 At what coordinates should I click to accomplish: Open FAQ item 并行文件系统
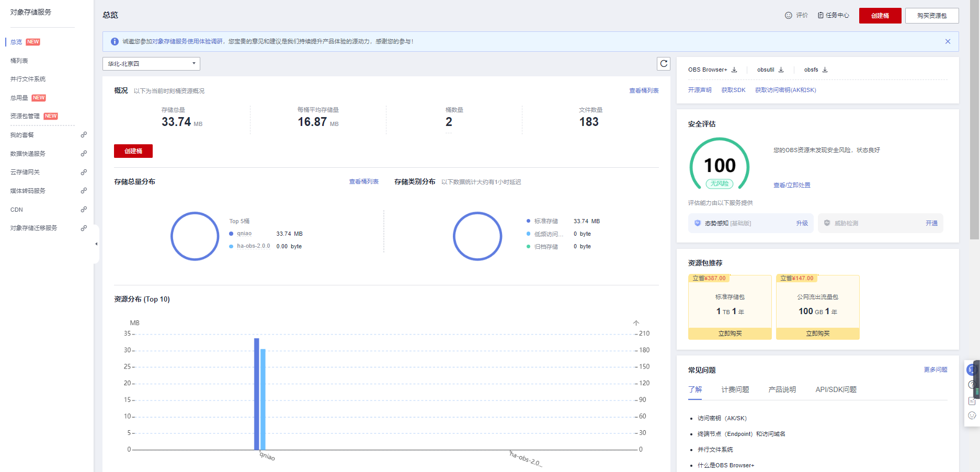pyautogui.click(x=715, y=450)
